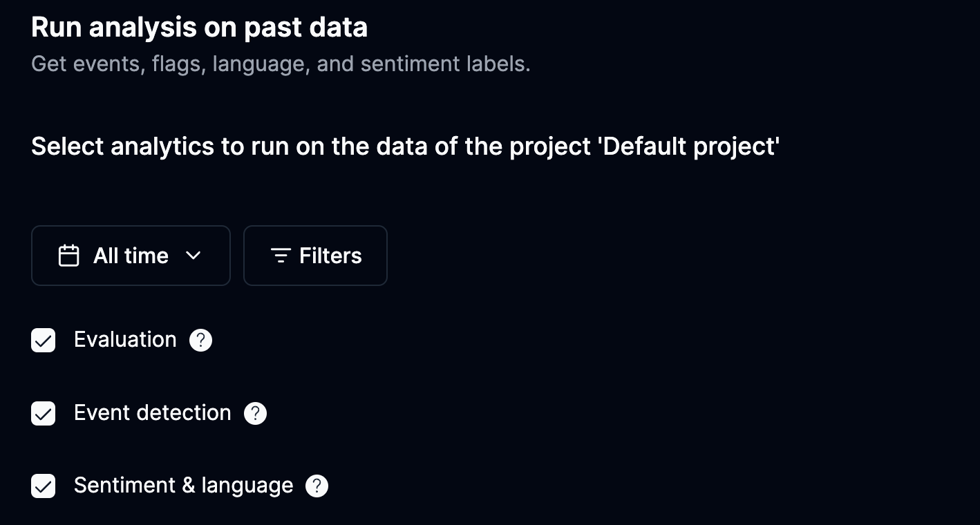Click the 'Default project' name in heading
The width and height of the screenshot is (980, 525).
coord(690,146)
